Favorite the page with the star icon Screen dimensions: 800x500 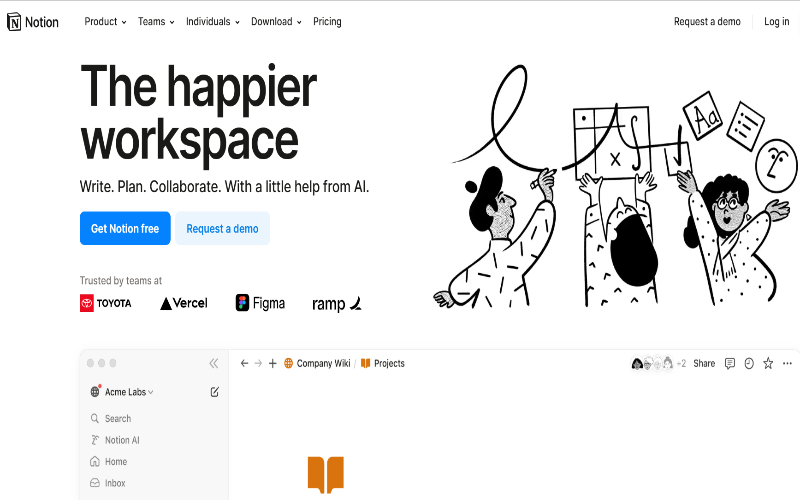pos(768,363)
